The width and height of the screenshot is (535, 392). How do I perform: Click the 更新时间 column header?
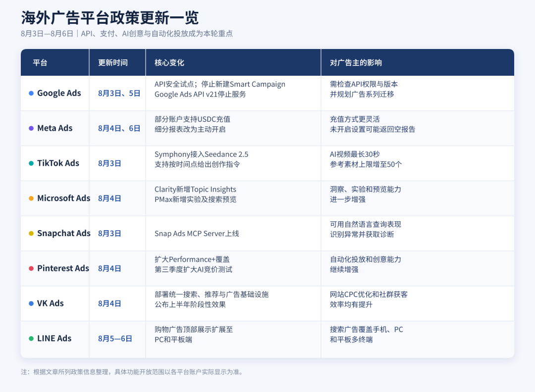coord(113,63)
